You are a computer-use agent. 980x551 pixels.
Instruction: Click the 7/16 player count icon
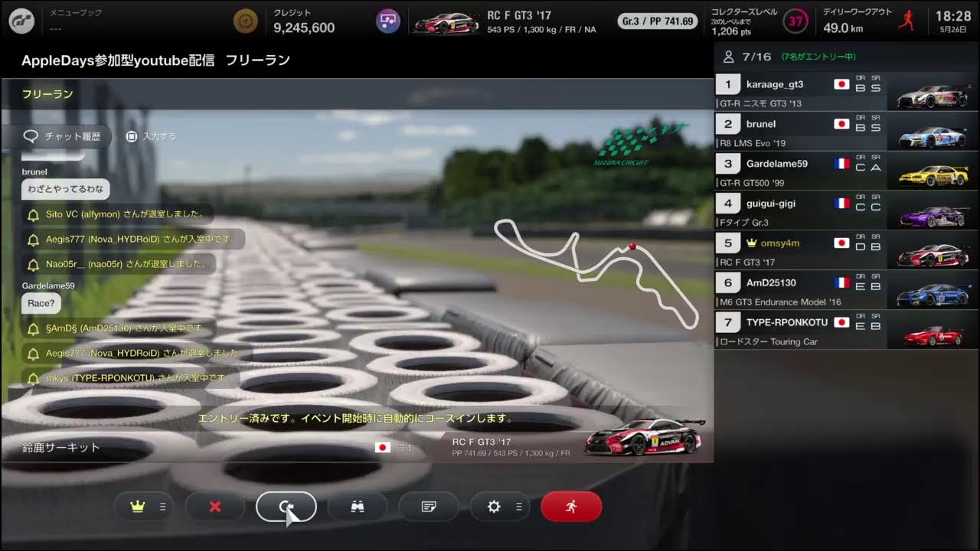[x=728, y=57]
